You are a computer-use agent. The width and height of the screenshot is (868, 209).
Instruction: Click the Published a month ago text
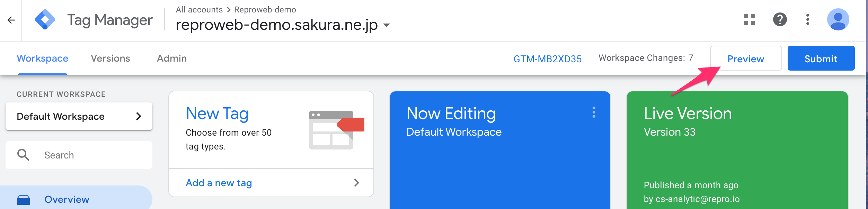pos(691,185)
